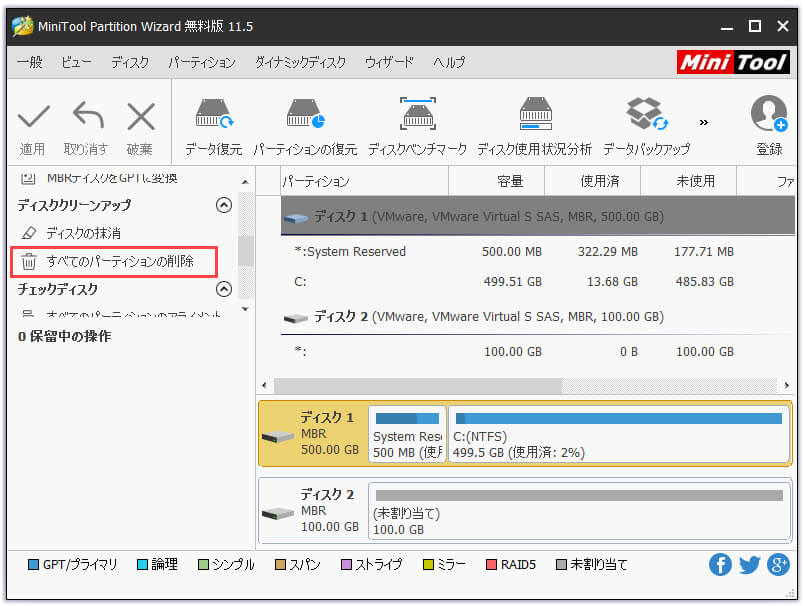Click the Undo arrow icon

(88, 115)
